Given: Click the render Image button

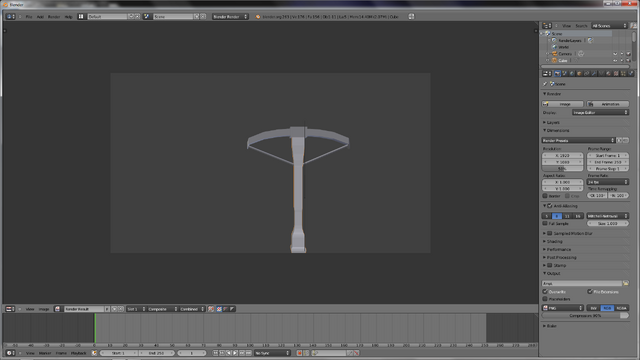Looking at the screenshot, I should (x=562, y=104).
